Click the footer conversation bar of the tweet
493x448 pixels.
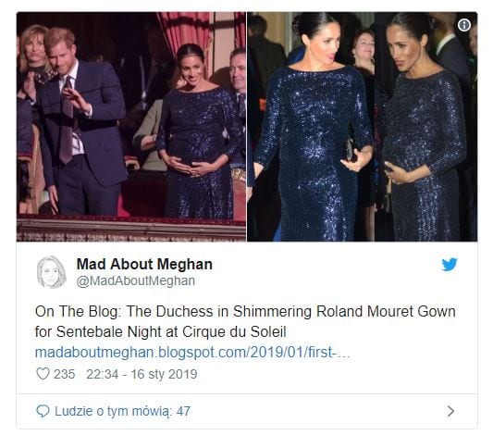click(247, 411)
